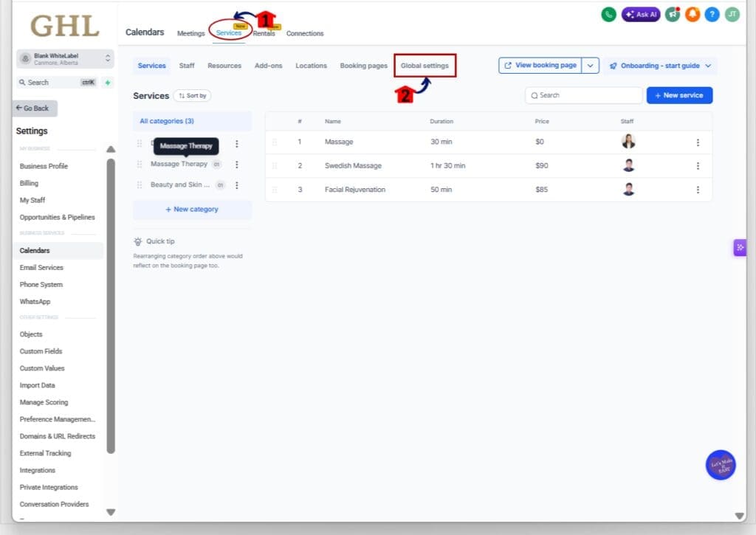Expand the View booking page dropdown arrow
Image resolution: width=756 pixels, height=535 pixels.
coord(590,66)
